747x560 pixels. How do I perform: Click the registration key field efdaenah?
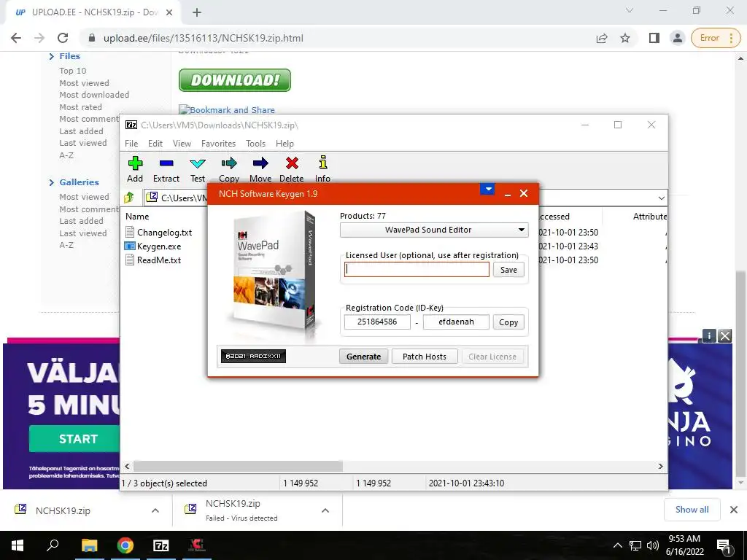(x=456, y=322)
